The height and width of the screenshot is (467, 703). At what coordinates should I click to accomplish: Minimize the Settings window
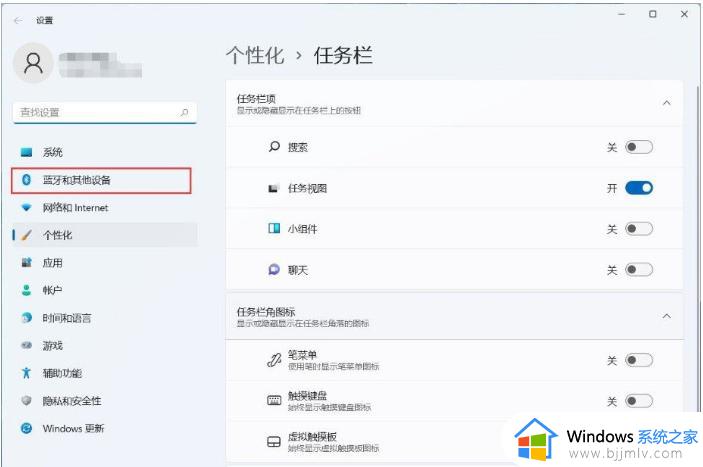(621, 14)
